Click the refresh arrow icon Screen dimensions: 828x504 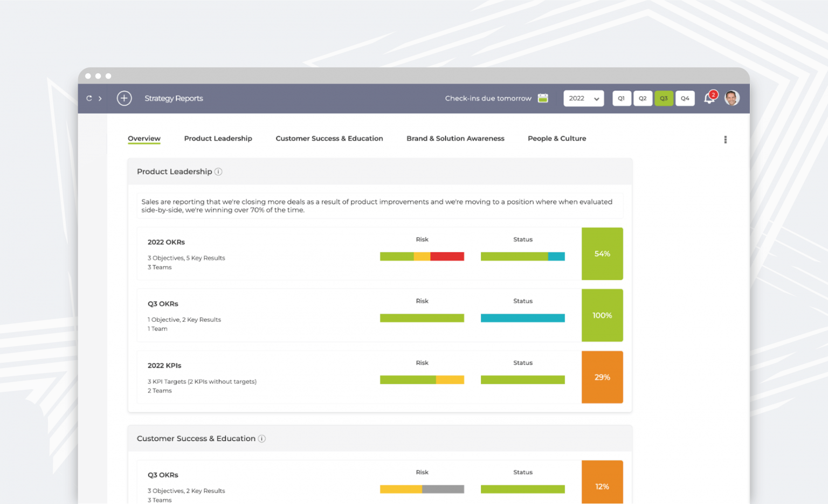coord(89,98)
